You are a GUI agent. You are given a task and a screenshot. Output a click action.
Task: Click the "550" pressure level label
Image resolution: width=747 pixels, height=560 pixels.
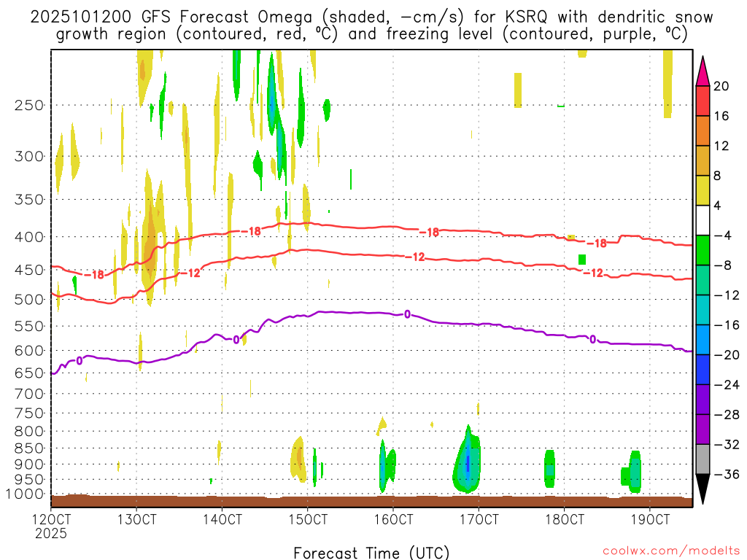[x=29, y=327]
